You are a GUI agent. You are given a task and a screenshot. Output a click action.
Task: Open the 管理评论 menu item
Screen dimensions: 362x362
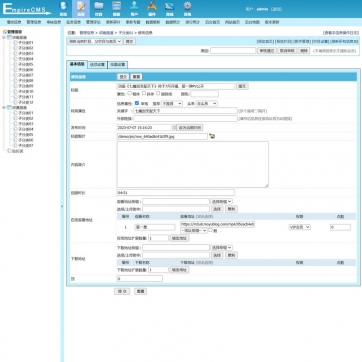93,22
